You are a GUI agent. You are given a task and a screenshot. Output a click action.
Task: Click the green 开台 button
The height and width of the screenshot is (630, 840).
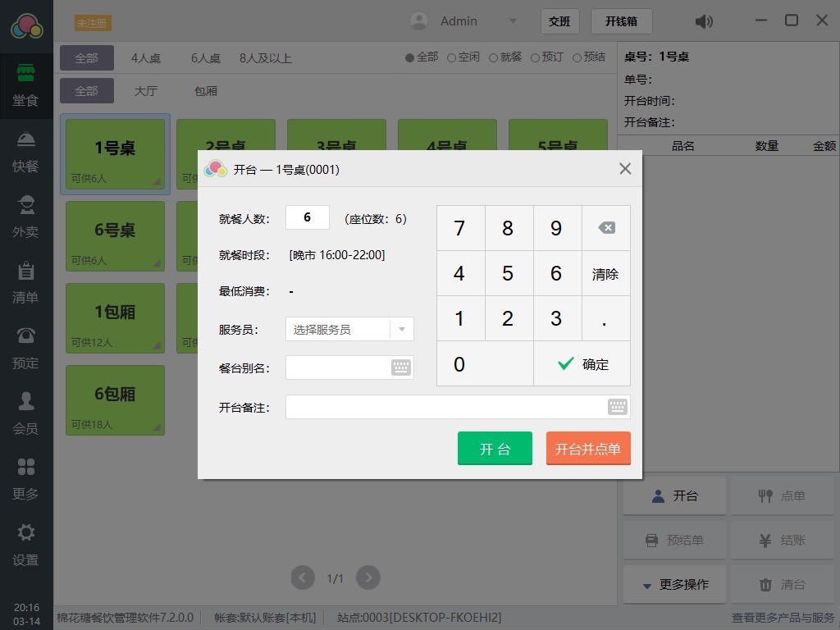click(495, 449)
